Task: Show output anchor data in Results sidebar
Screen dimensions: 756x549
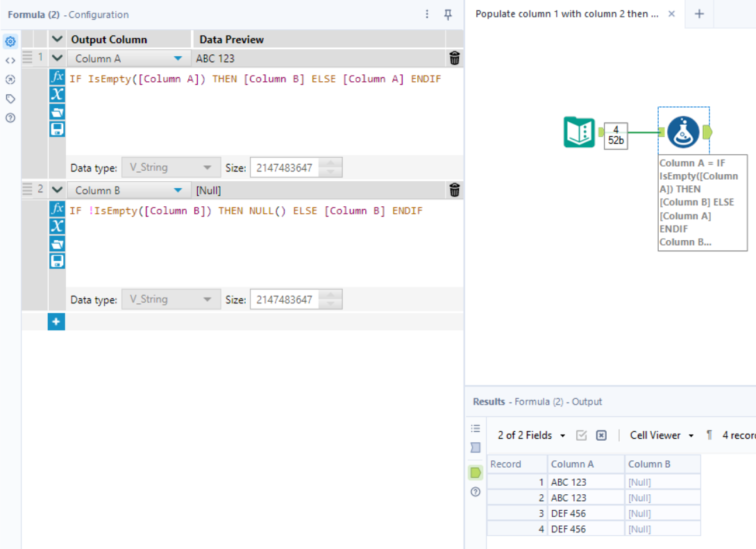Action: click(476, 472)
